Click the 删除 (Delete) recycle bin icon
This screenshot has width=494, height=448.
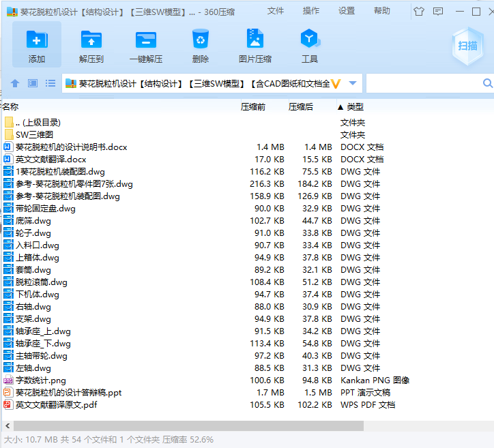(x=201, y=39)
